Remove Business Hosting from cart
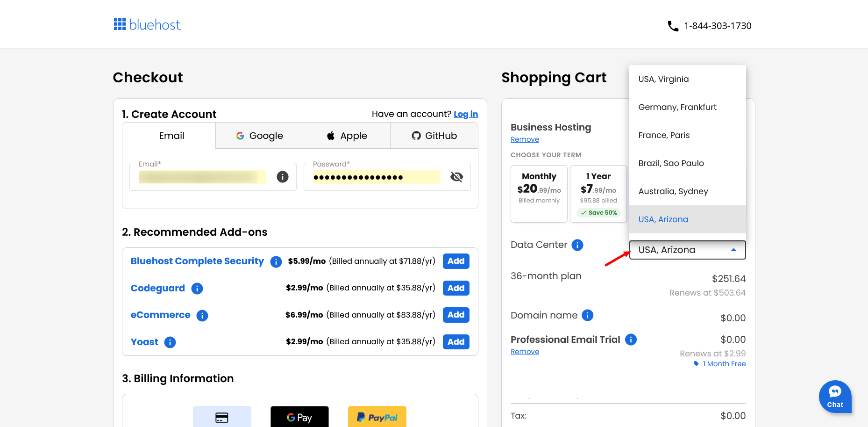This screenshot has height=427, width=868. 525,139
